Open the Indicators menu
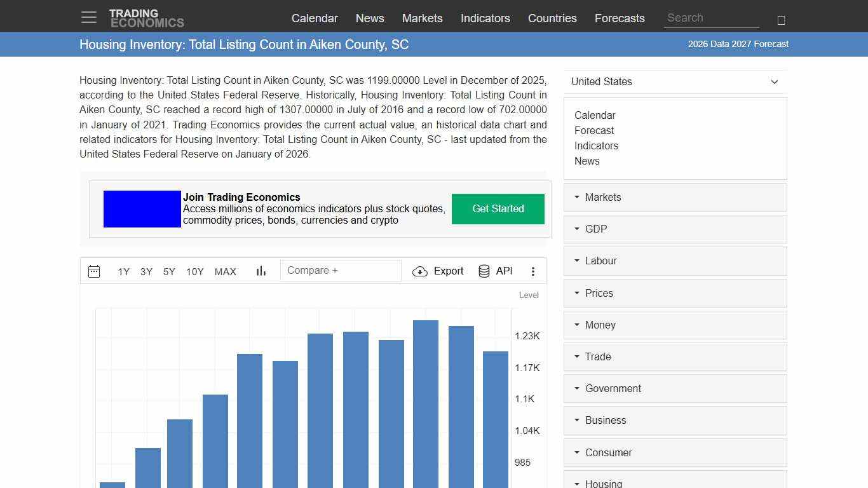Screen dimensions: 868x488 pos(485,18)
